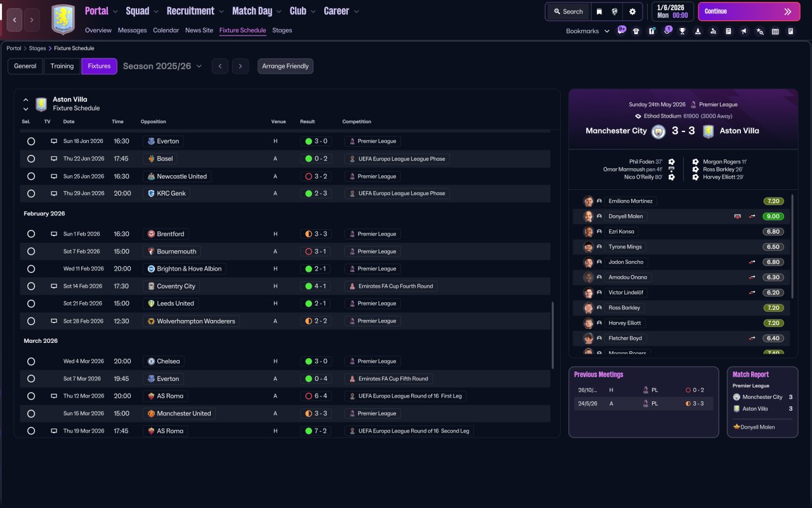Open the star search scouting shortcut icon
The height and width of the screenshot is (508, 812).
pos(760,31)
